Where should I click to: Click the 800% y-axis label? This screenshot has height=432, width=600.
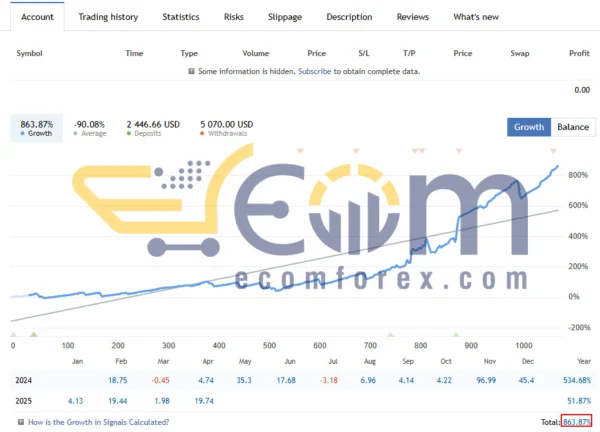[578, 175]
